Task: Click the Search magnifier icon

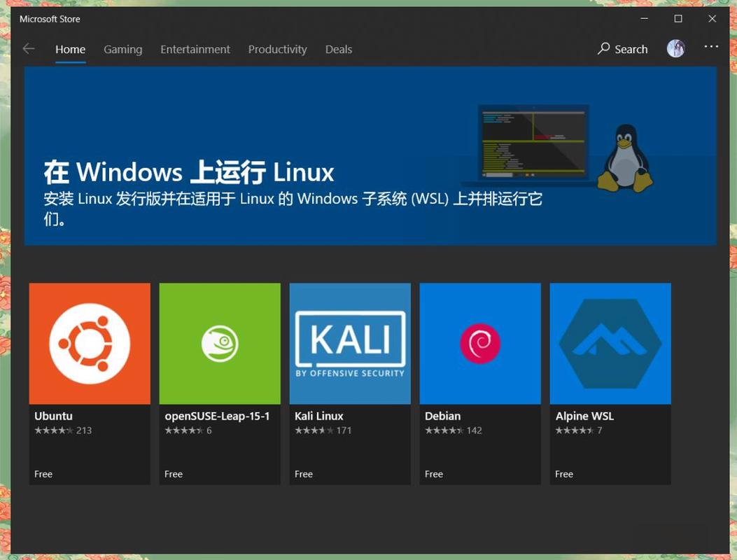Action: (x=603, y=49)
